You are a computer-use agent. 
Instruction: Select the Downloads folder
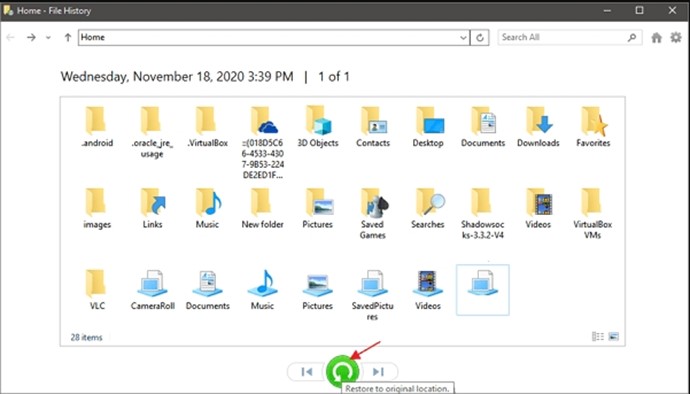coord(538,126)
